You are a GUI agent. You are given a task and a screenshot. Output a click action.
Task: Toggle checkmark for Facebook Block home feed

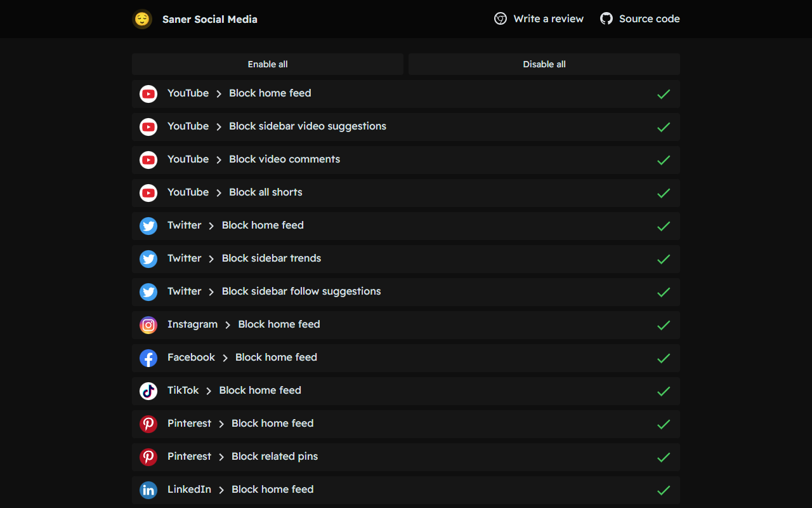[x=664, y=358]
